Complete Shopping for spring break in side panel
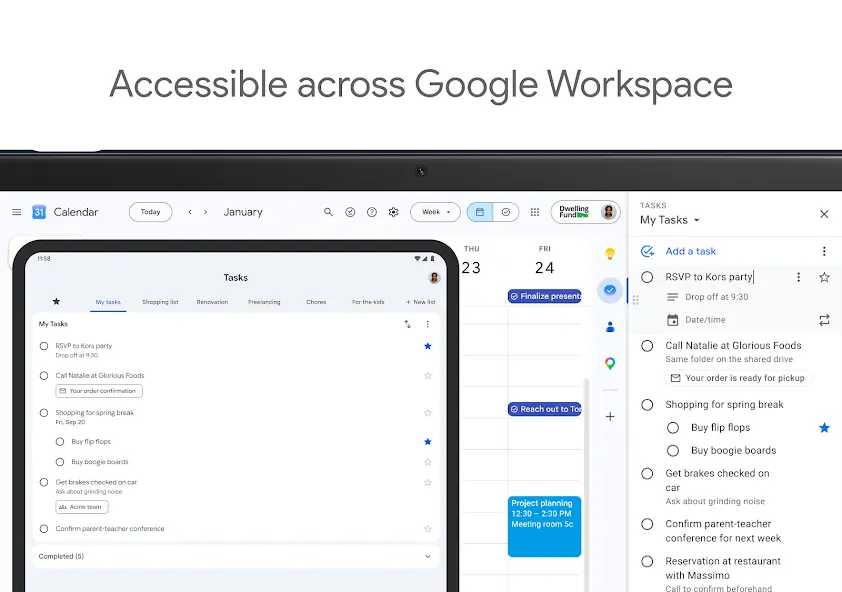Viewport: 842px width, 592px height. 647,405
